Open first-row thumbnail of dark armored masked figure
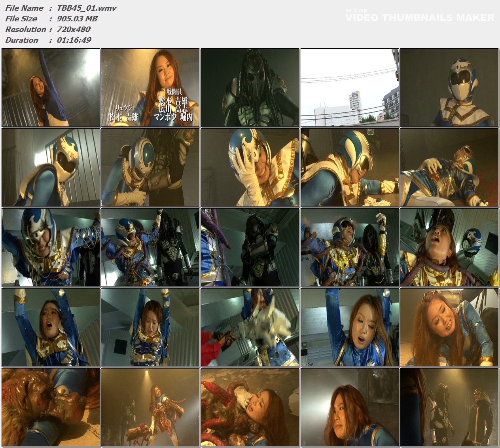 pos(250,87)
